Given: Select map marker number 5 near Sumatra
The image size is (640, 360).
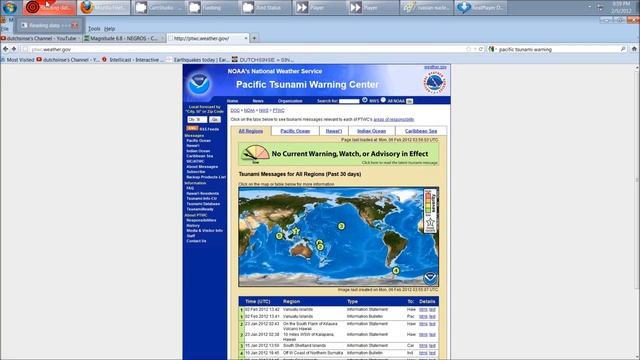Looking at the screenshot, I should [x=279, y=236].
